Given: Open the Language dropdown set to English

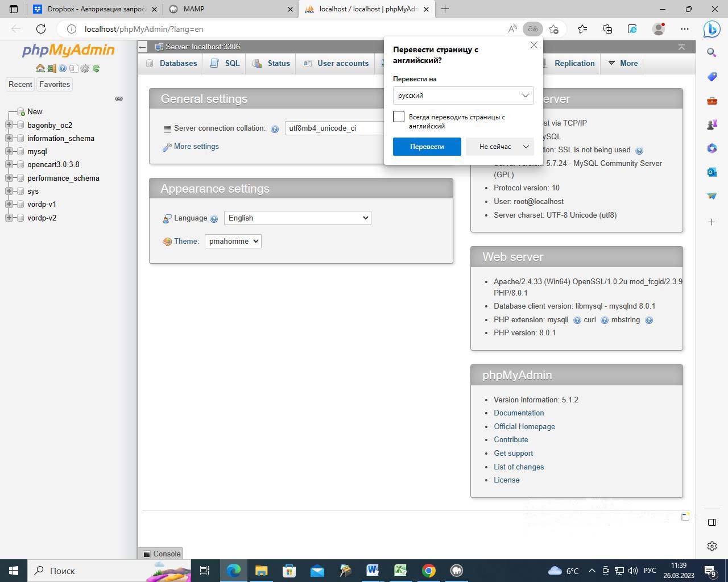Looking at the screenshot, I should (297, 218).
